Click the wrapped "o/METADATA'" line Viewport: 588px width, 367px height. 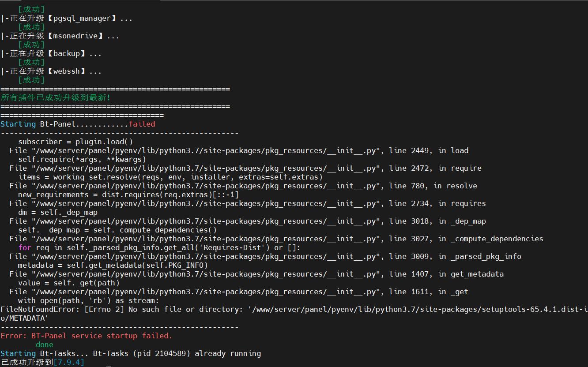coord(25,318)
